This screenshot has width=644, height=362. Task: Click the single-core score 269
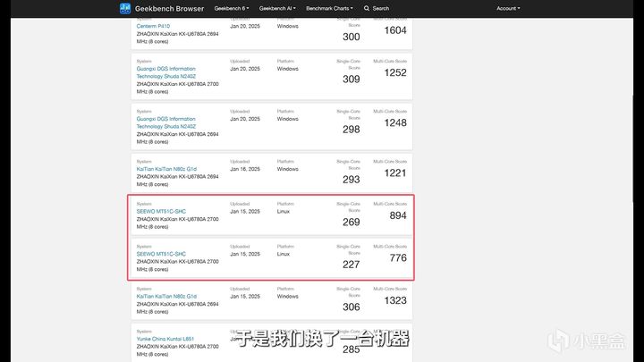(352, 222)
